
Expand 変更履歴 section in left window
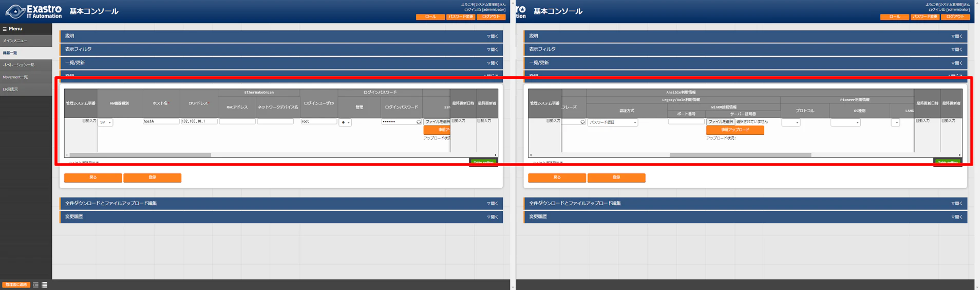tap(281, 216)
